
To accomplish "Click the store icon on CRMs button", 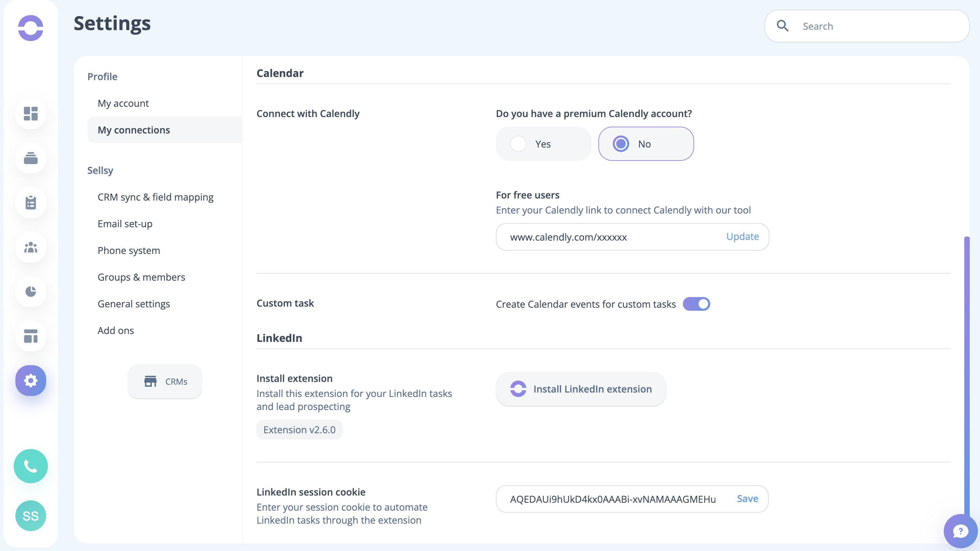I will (x=150, y=381).
